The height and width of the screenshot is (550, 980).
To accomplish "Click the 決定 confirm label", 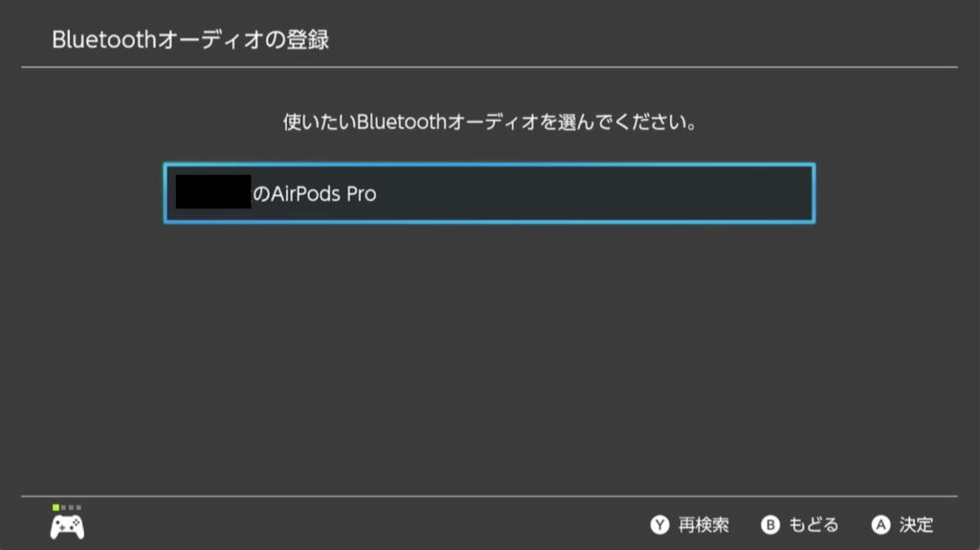I will tap(916, 524).
